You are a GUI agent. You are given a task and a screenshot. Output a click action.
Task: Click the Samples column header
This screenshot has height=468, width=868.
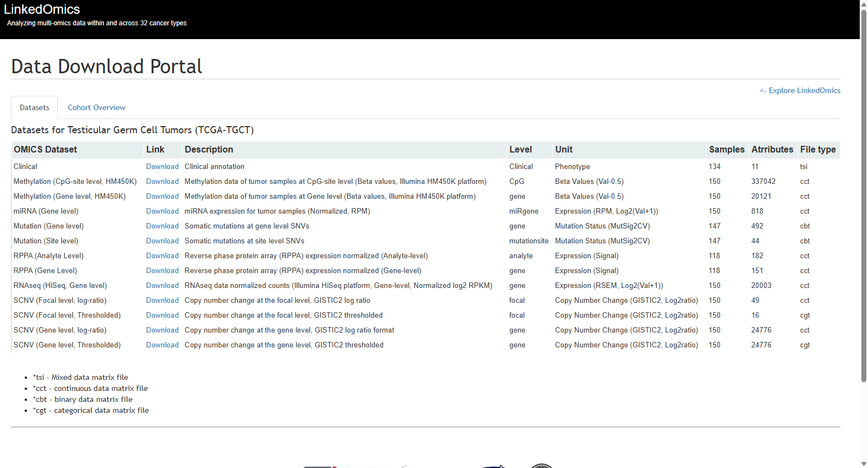pos(727,149)
